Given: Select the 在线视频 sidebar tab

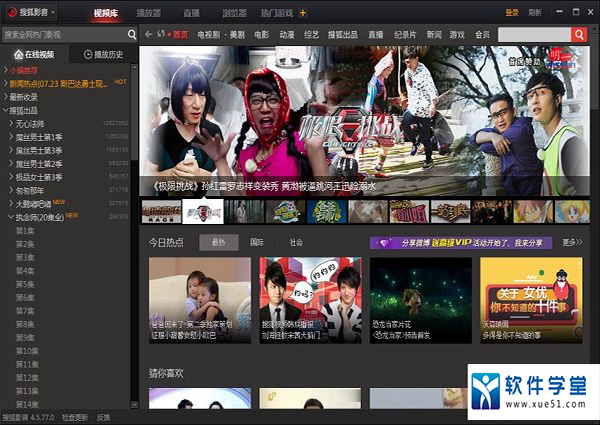Looking at the screenshot, I should (x=34, y=55).
